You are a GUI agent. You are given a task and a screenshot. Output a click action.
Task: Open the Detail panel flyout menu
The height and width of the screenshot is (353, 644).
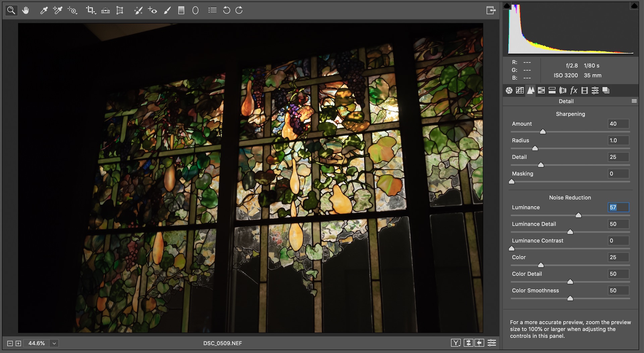(x=634, y=101)
